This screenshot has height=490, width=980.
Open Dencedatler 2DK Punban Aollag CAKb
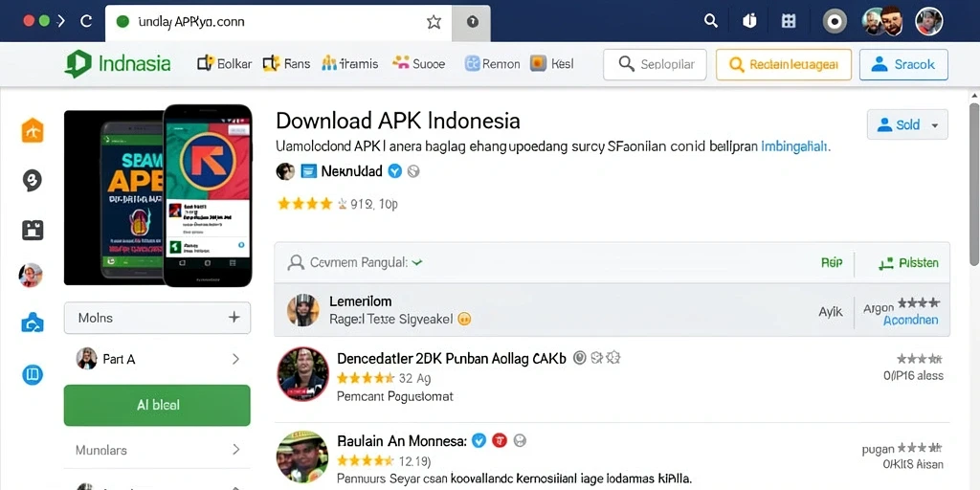click(452, 358)
